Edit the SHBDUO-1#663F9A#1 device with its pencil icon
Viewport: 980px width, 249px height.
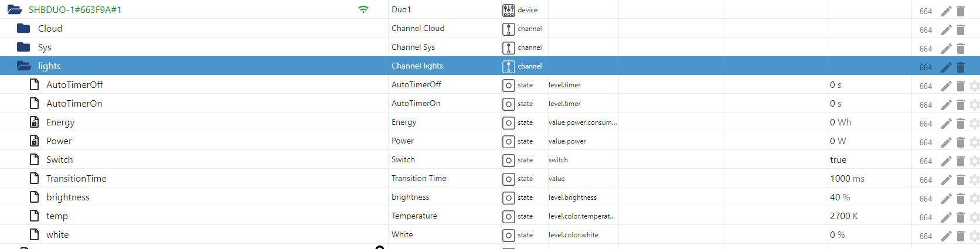946,11
